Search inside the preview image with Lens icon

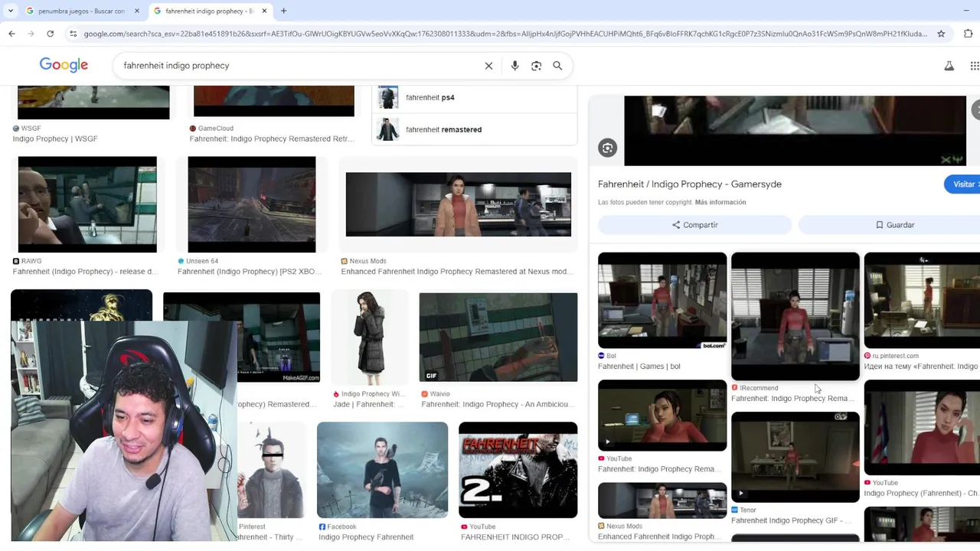tap(607, 148)
